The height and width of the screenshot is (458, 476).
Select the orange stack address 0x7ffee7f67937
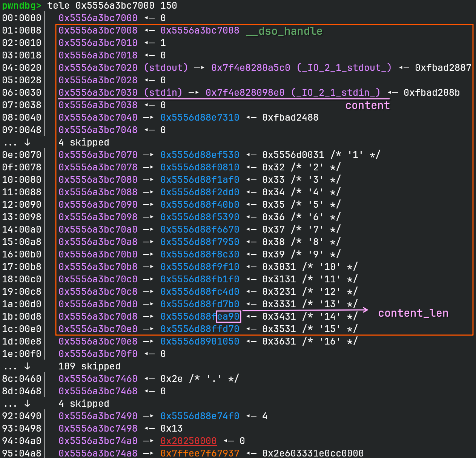200,453
